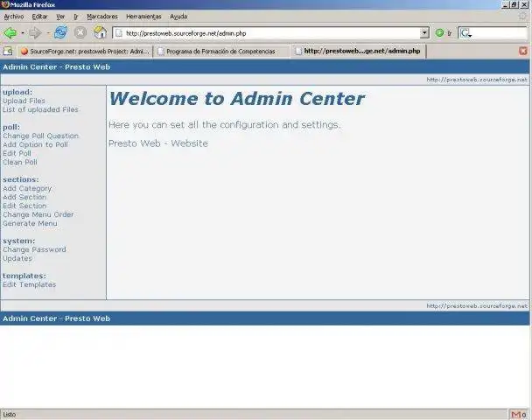
Task: Reload the page with the refresh icon
Action: tap(60, 32)
